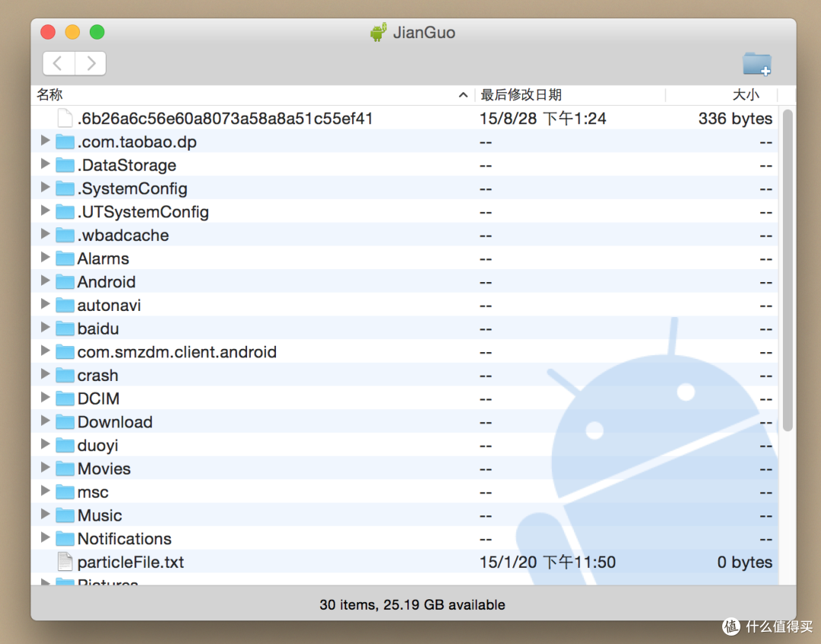Image resolution: width=821 pixels, height=644 pixels.
Task: Expand the autonavi folder triangle
Action: pos(46,303)
